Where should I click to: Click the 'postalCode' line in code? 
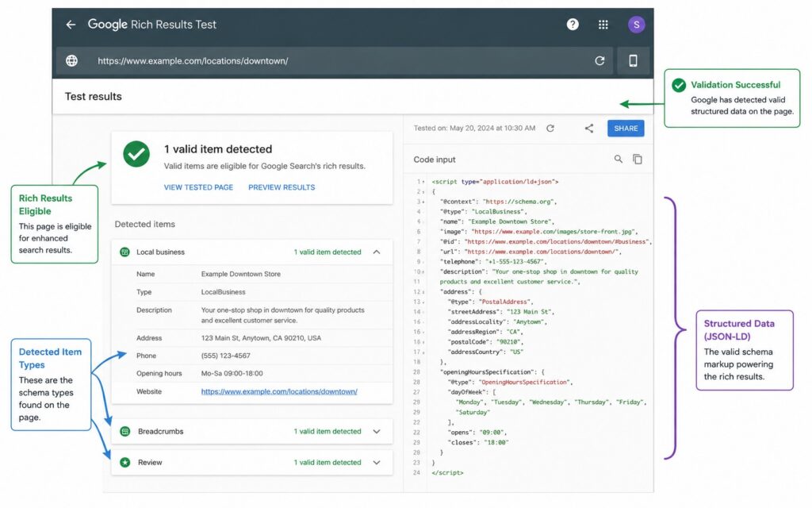click(485, 342)
